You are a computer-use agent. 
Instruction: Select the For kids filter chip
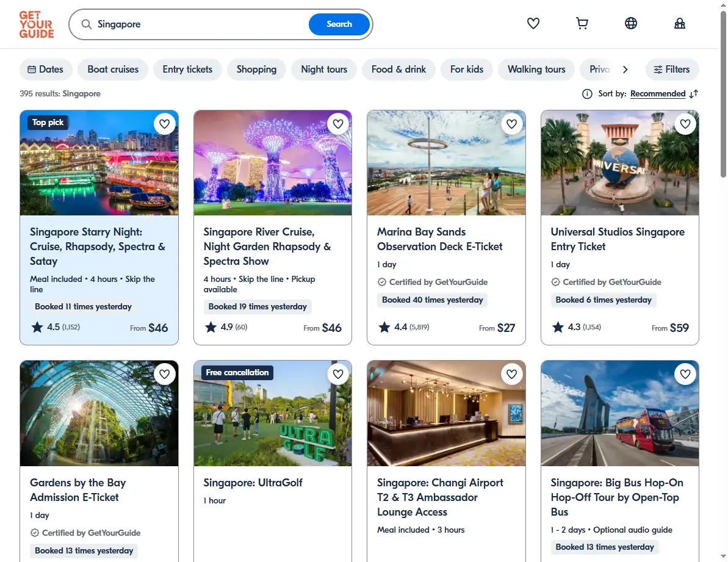tap(467, 69)
